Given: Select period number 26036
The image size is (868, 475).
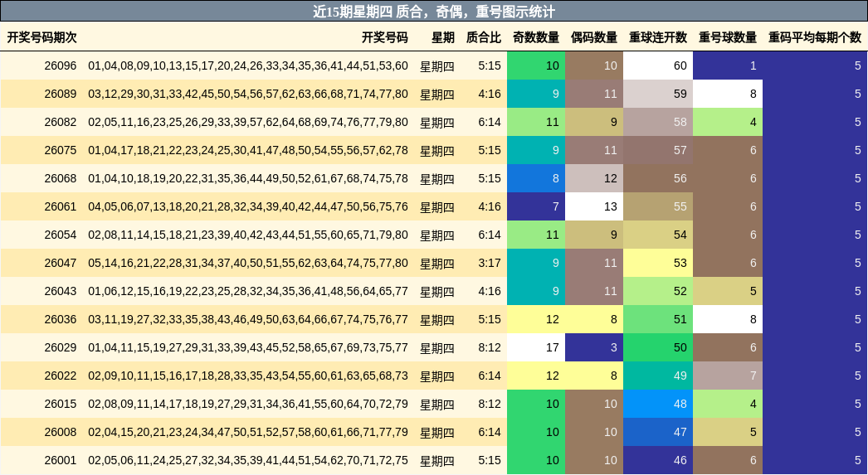Looking at the screenshot, I should point(61,320).
